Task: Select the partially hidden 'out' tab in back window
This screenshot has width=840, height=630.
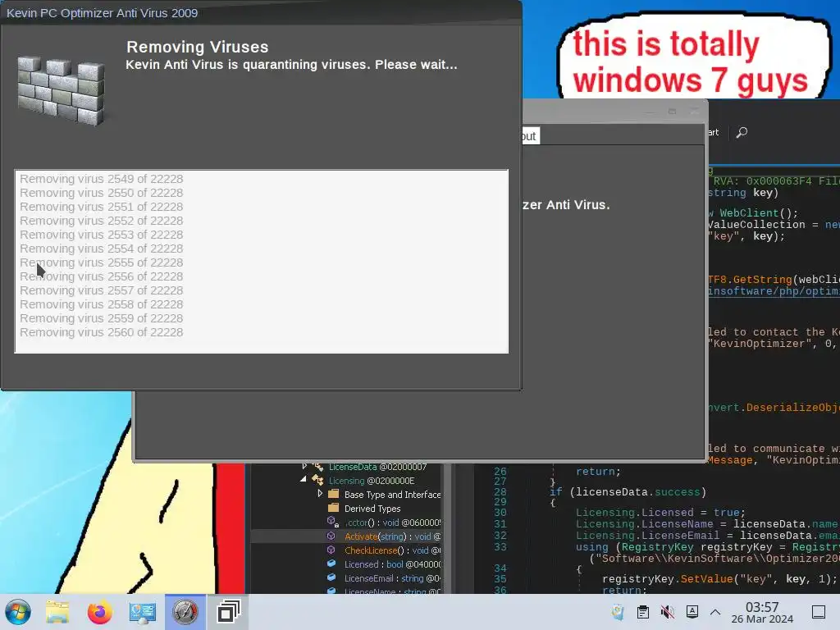Action: click(531, 136)
